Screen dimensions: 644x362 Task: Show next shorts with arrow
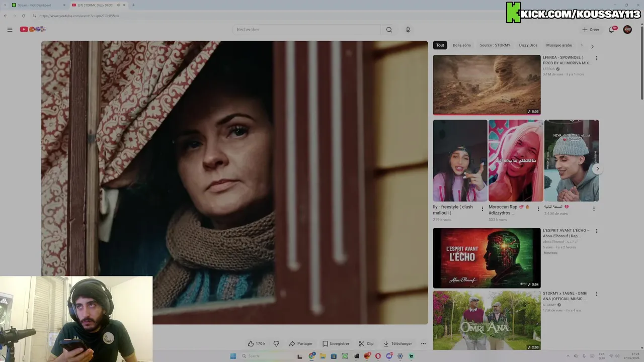pyautogui.click(x=597, y=169)
